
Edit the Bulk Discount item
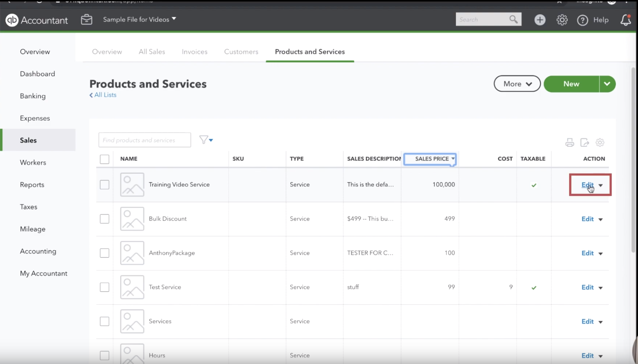click(x=587, y=219)
